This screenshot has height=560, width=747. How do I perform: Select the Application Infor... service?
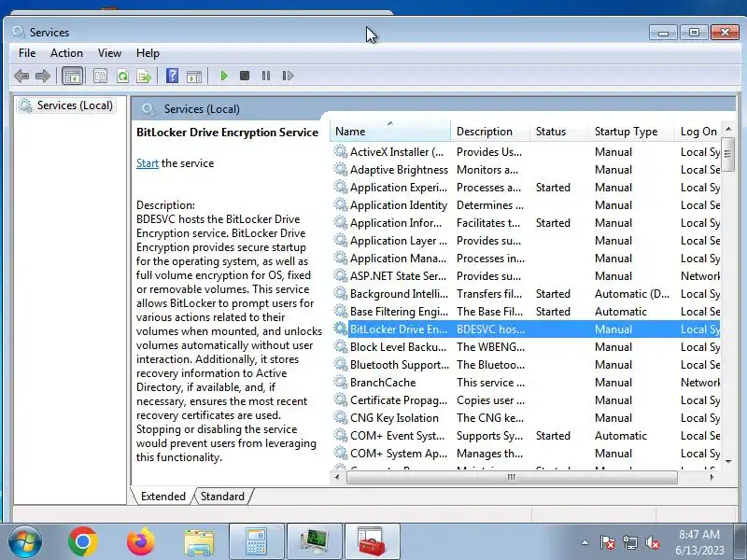point(526,223)
